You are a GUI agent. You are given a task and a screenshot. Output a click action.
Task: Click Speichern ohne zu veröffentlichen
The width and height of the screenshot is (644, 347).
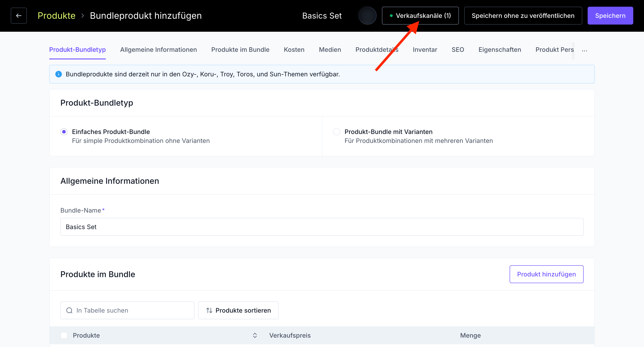[x=523, y=16]
